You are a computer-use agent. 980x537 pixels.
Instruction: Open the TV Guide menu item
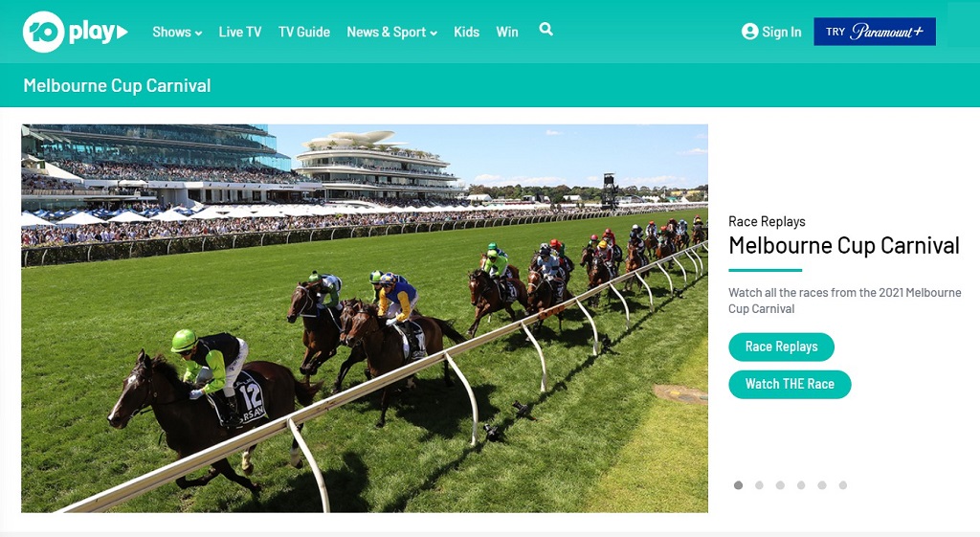click(x=304, y=32)
